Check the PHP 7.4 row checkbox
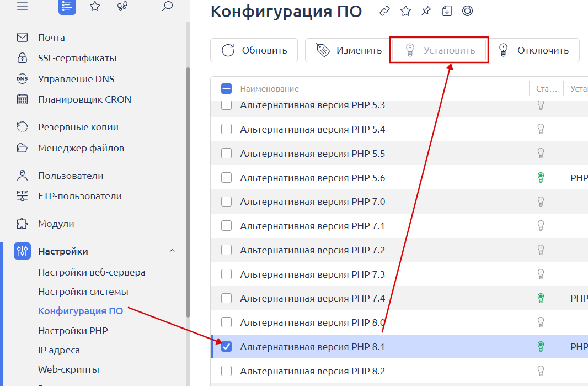The image size is (588, 386). (x=227, y=298)
